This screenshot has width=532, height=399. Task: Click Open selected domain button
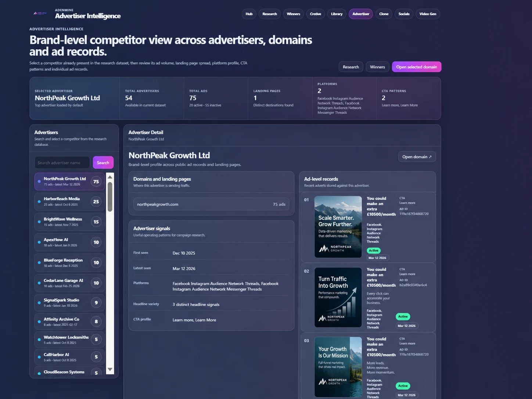[x=417, y=67]
